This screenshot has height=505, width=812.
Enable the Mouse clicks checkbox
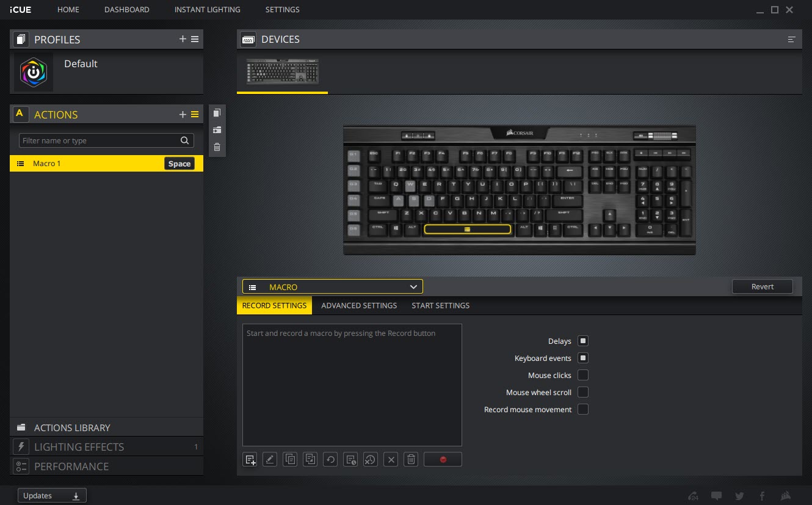point(583,375)
